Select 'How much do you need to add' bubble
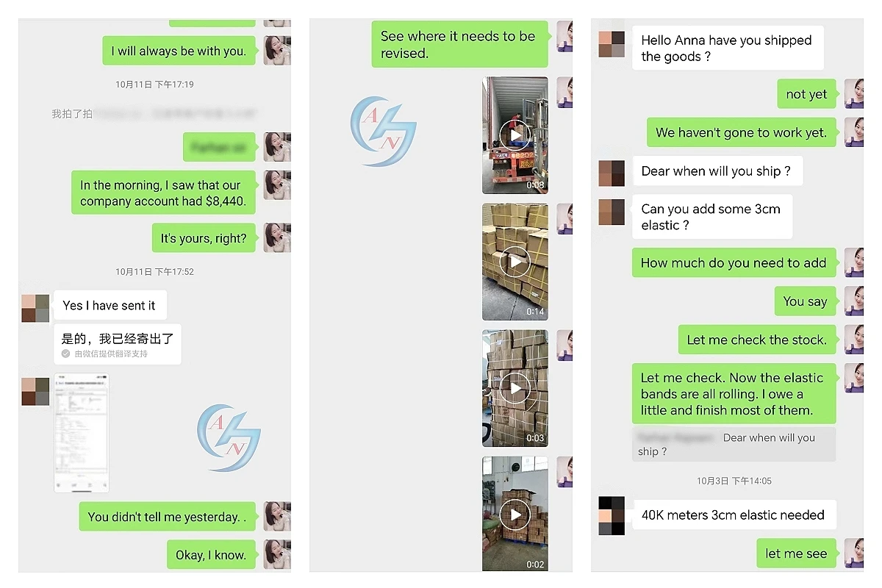882x588 pixels. click(734, 262)
